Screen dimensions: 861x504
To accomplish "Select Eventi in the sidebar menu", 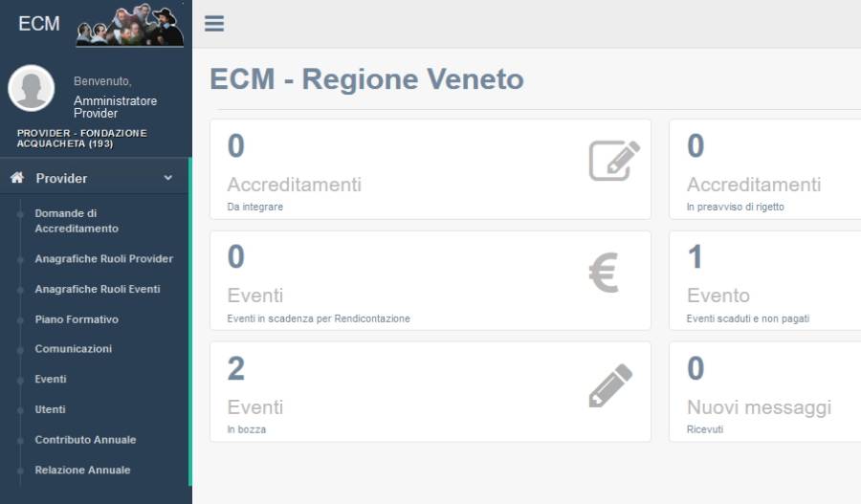I will click(51, 380).
